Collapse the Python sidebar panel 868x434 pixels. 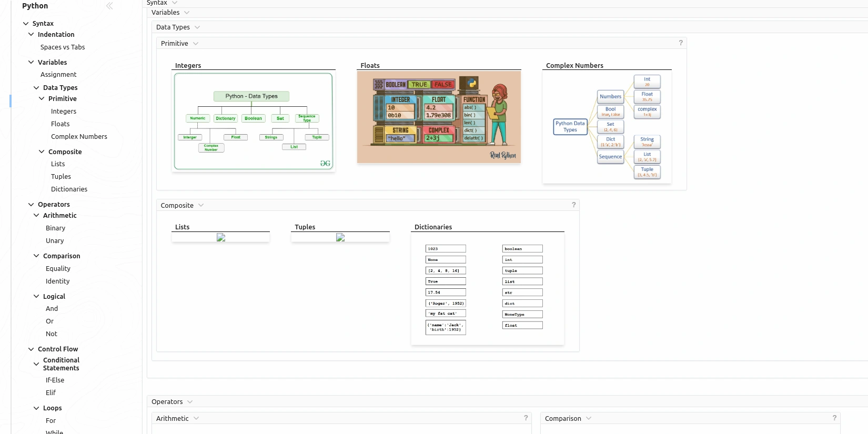[109, 6]
